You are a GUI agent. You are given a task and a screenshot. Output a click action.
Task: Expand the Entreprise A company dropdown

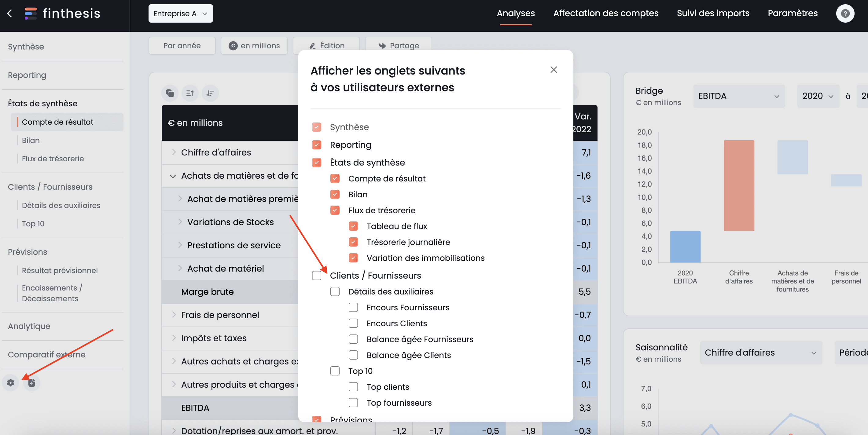pyautogui.click(x=180, y=13)
